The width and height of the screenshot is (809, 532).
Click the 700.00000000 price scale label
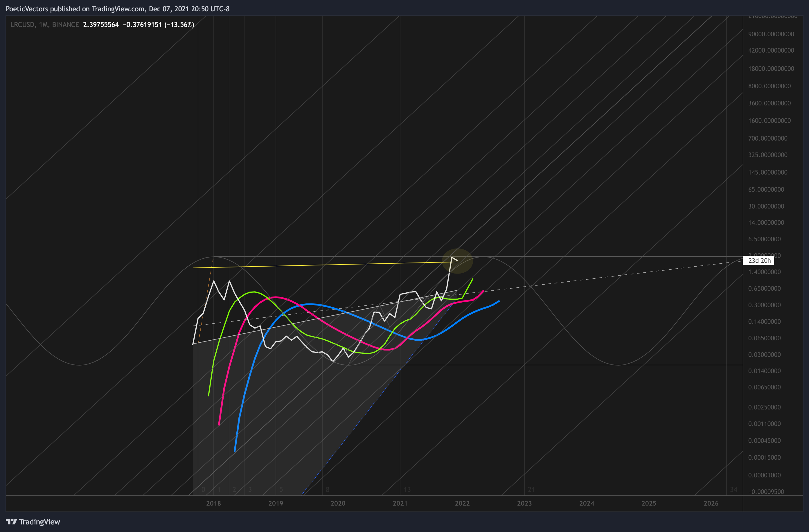coord(767,138)
